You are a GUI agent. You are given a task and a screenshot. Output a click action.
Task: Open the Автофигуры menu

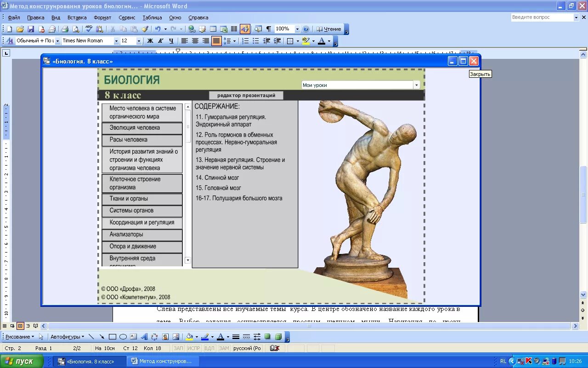pos(66,337)
